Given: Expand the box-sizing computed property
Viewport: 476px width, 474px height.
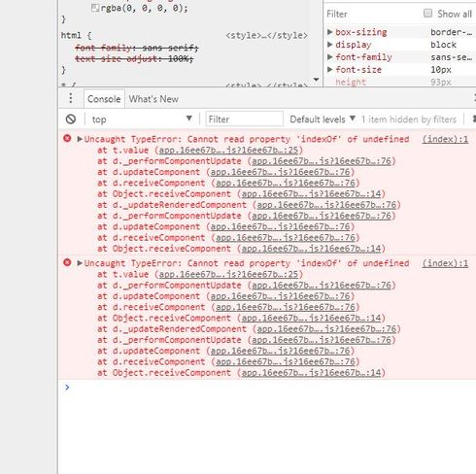Looking at the screenshot, I should click(330, 32).
